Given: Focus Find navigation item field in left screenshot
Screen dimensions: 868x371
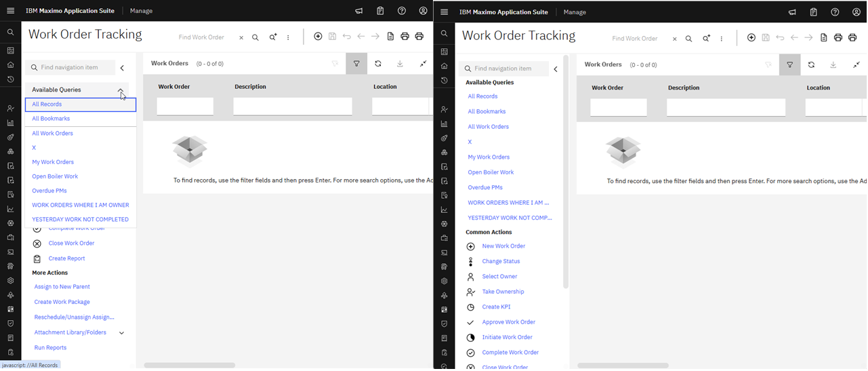Looking at the screenshot, I should (x=70, y=68).
